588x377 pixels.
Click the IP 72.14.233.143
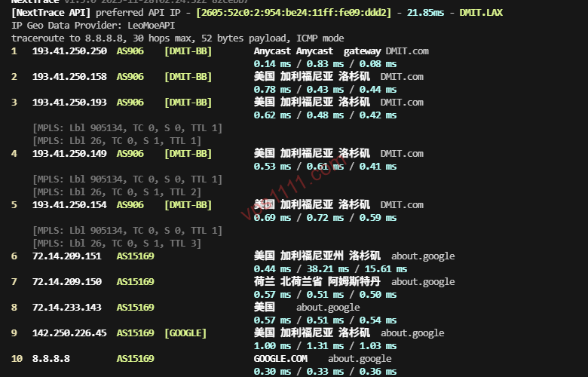[x=67, y=307]
